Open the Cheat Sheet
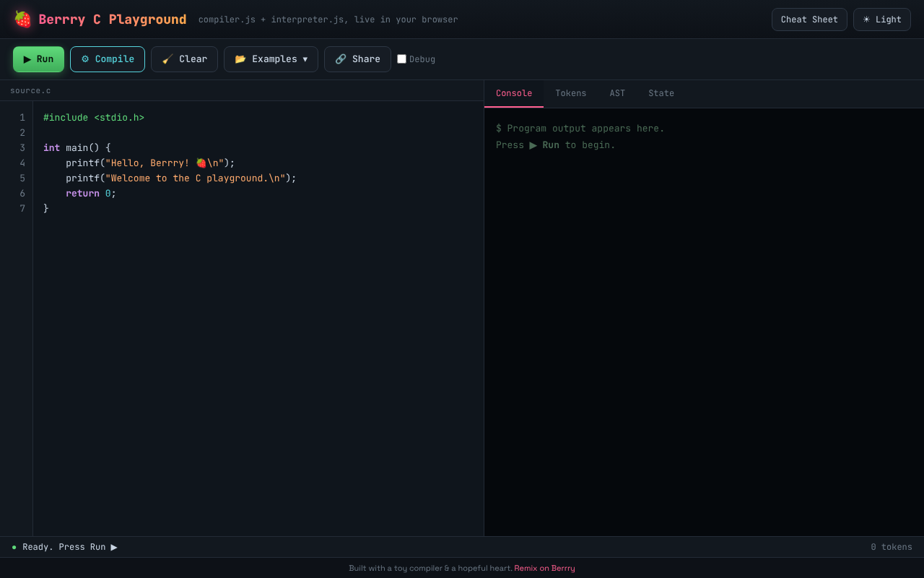 click(x=809, y=20)
